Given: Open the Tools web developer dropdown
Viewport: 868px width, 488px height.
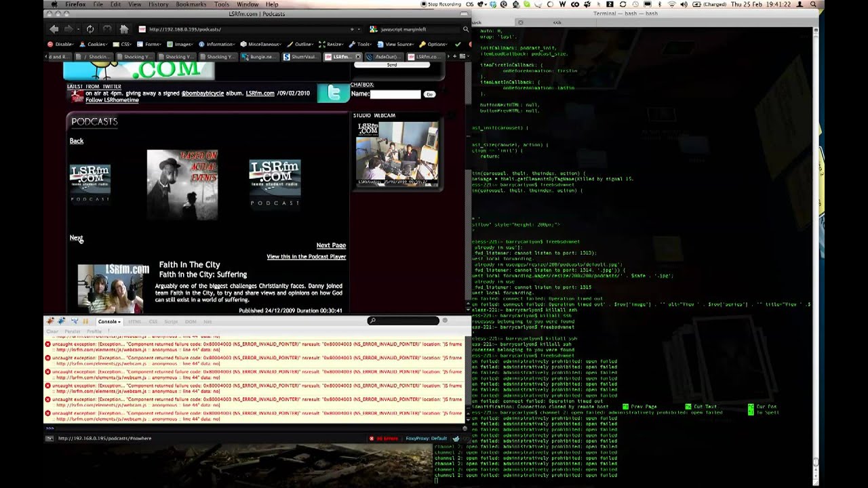Looking at the screenshot, I should pos(361,44).
